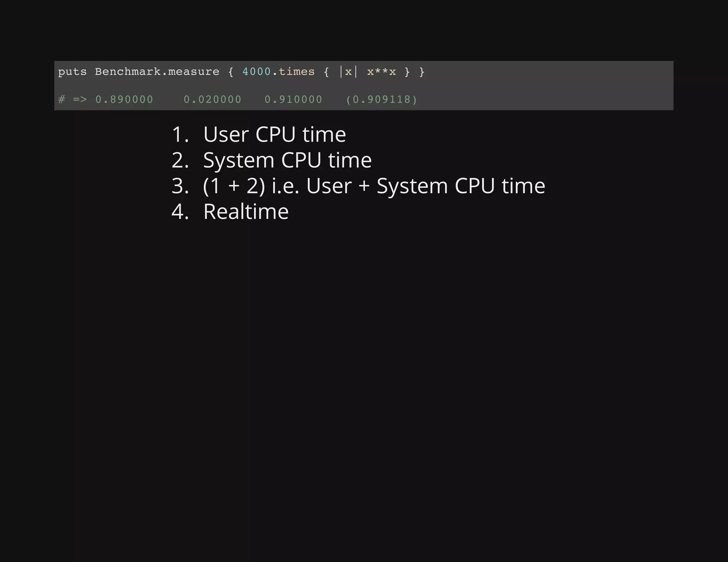Click the 'x**x' expression in code
This screenshot has width=728, height=562.
pyautogui.click(x=381, y=72)
